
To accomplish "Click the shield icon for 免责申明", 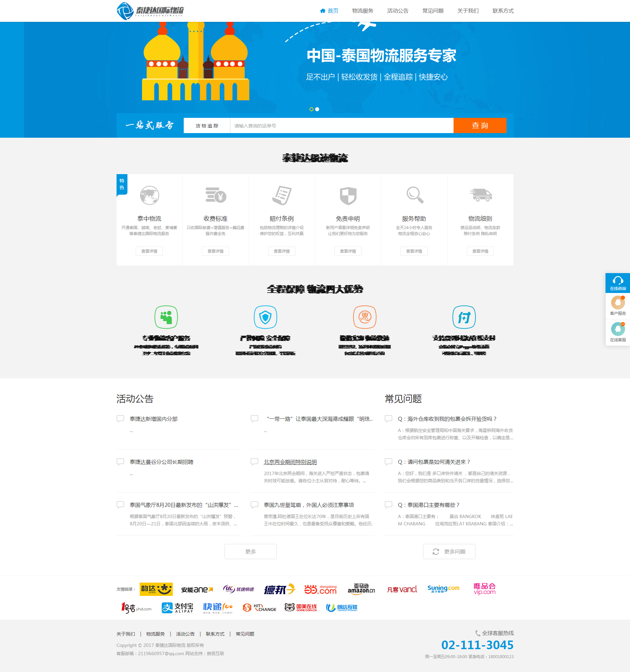I will pos(348,196).
